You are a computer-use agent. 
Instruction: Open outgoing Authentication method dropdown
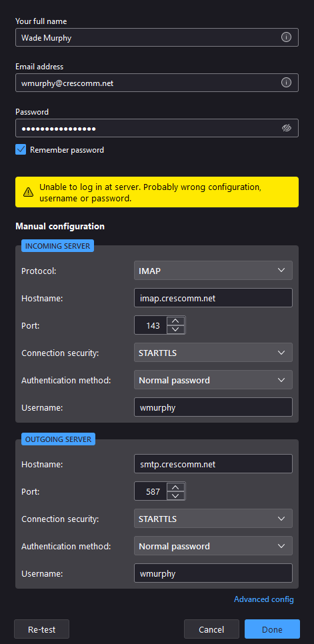pos(213,546)
